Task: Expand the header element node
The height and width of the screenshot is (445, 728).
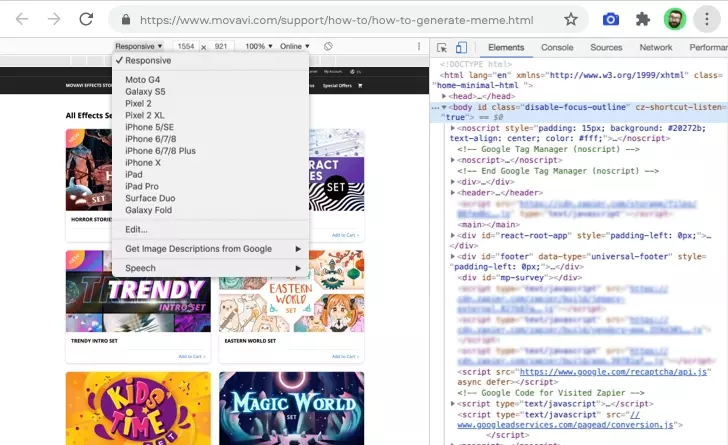Action: pyautogui.click(x=453, y=192)
